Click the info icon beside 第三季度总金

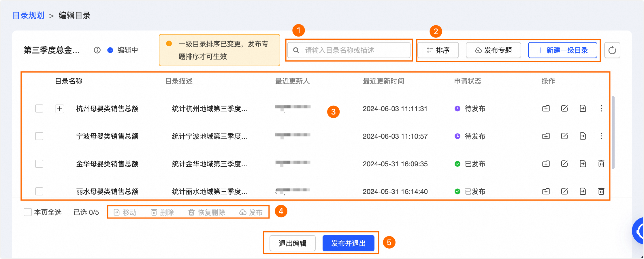pos(97,50)
